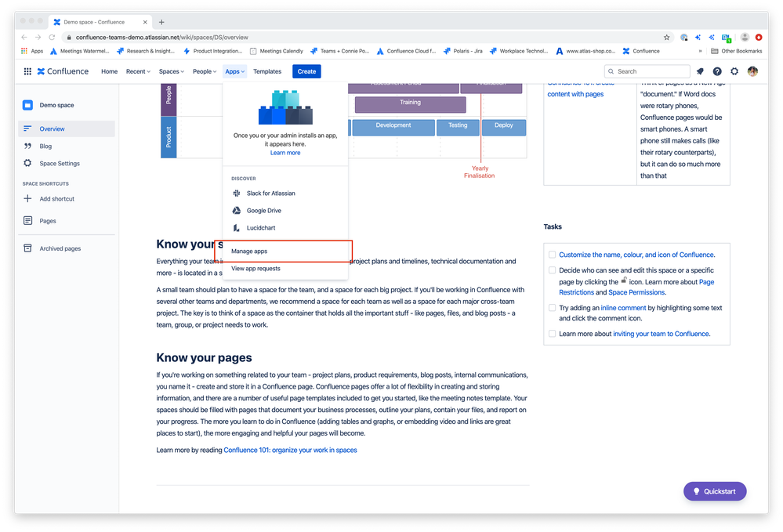Go forward in browser history

(38, 38)
